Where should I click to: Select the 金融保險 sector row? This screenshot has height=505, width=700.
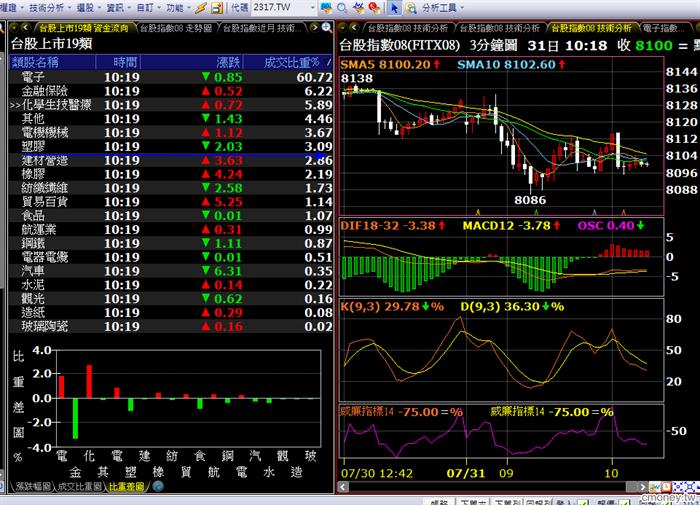click(171, 91)
